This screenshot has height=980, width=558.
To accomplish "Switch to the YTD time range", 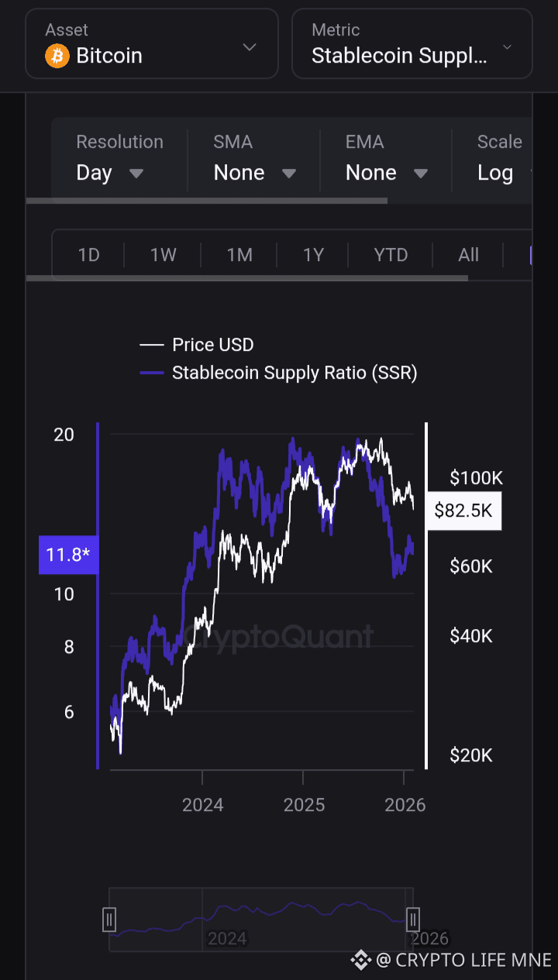I will tap(391, 255).
